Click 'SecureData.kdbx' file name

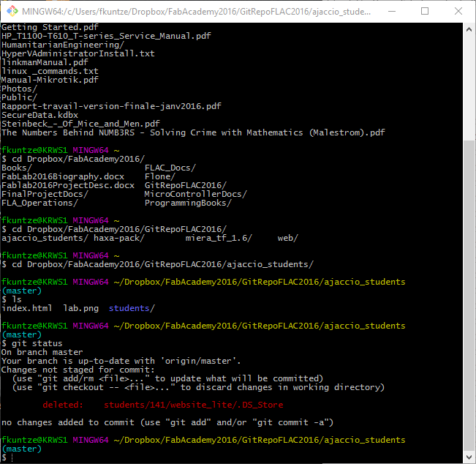pyautogui.click(x=39, y=115)
